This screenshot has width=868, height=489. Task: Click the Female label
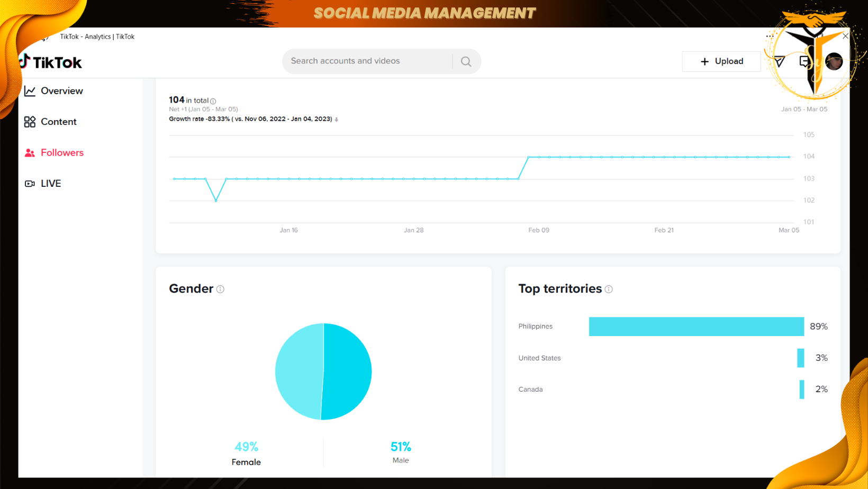pos(246,462)
